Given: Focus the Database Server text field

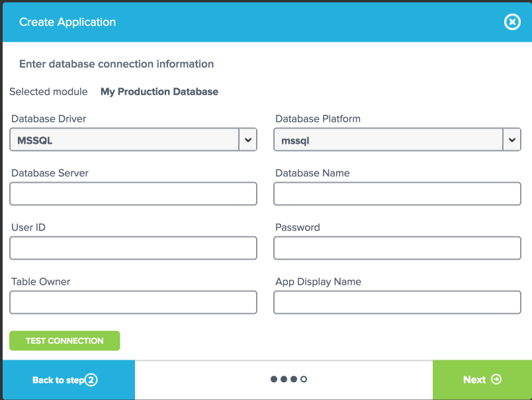Looking at the screenshot, I should (x=133, y=194).
